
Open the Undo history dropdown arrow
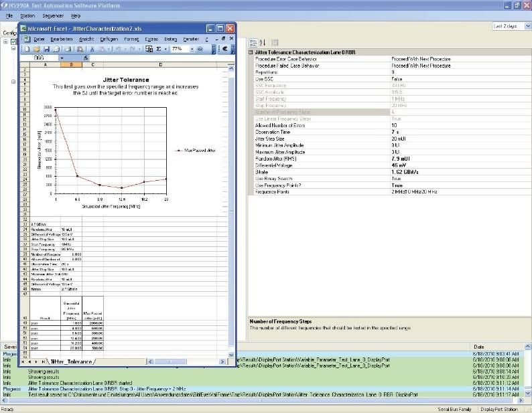pyautogui.click(x=125, y=49)
